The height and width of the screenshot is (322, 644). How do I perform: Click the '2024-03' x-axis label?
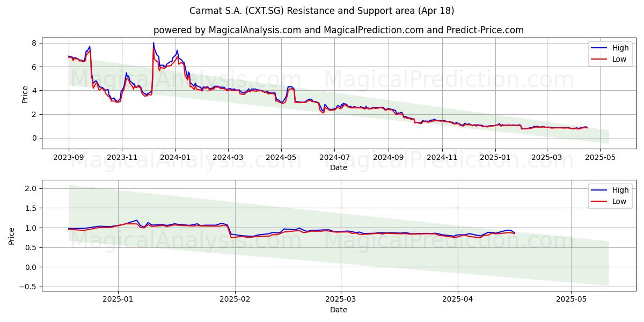[x=228, y=157]
